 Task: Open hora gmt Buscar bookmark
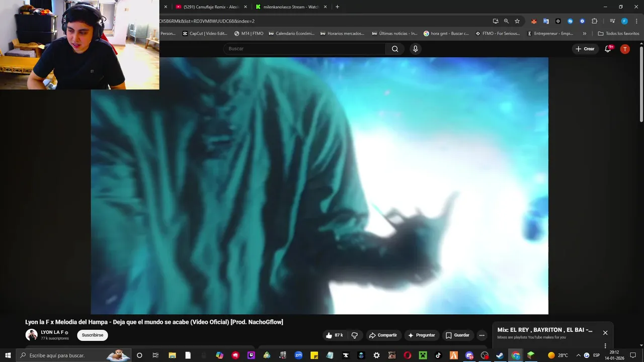(x=446, y=34)
